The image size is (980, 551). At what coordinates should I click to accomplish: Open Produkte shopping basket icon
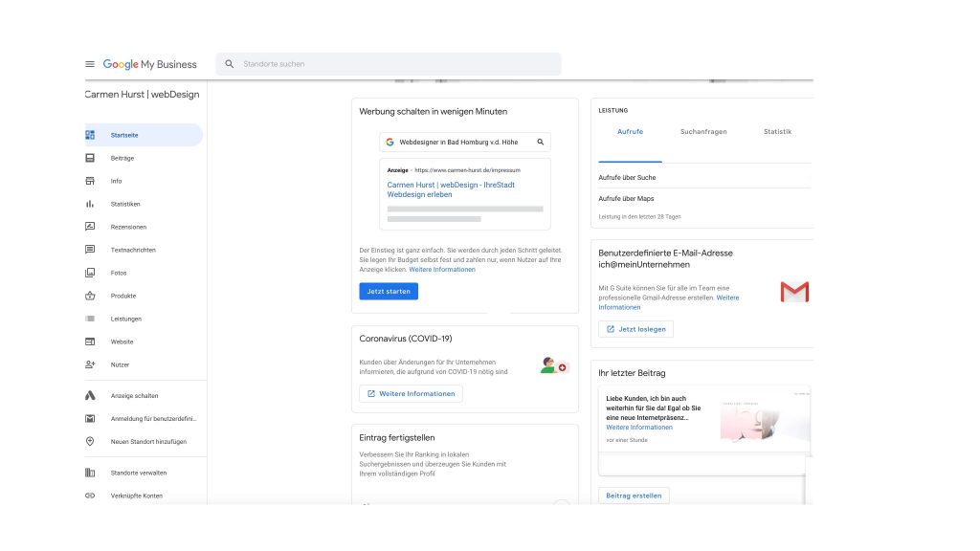(x=90, y=297)
